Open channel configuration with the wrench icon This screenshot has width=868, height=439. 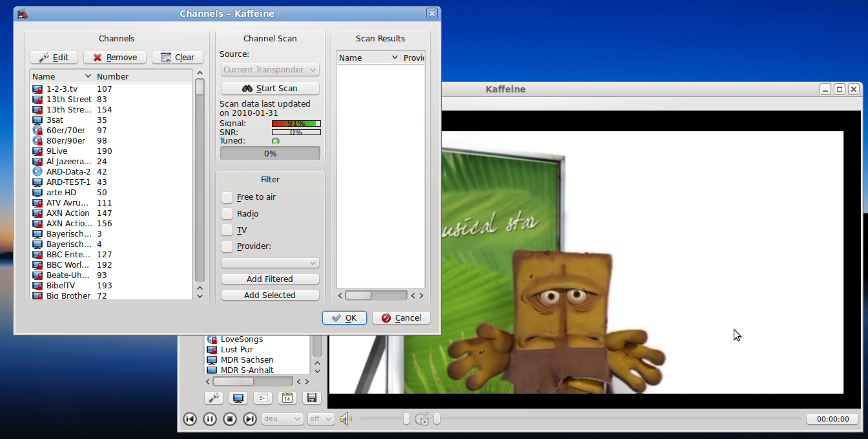pos(214,398)
